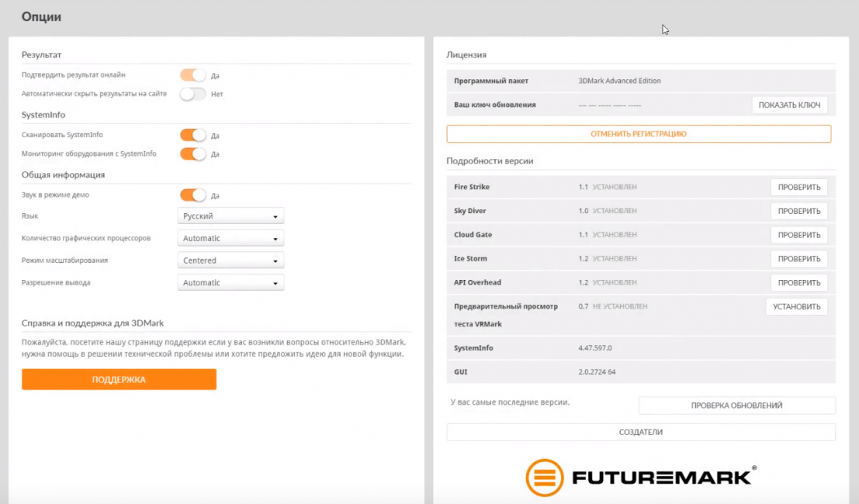Click the masked upgrade key dashes

click(610, 105)
